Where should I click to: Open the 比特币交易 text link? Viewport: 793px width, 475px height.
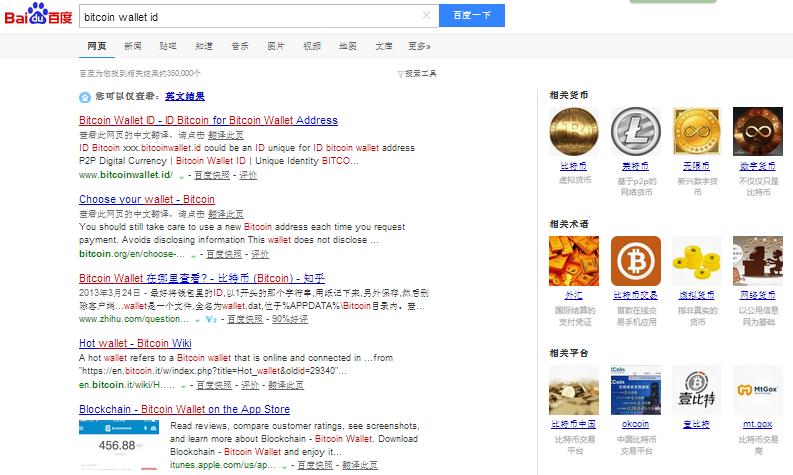point(636,295)
